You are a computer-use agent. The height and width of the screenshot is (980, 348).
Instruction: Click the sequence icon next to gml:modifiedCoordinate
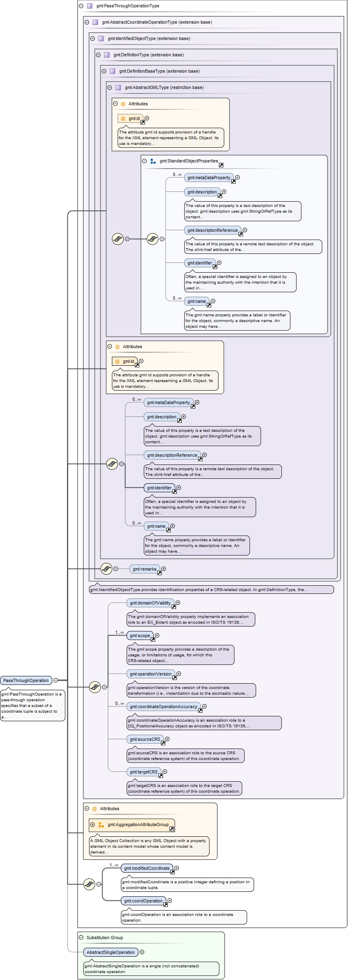(x=89, y=884)
